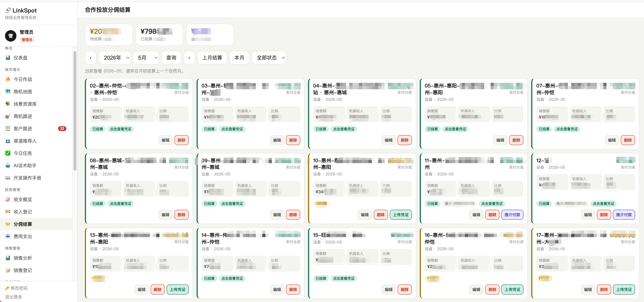Image resolution: width=644 pixels, height=302 pixels.
Task: Open the 仪表盘 dashboard chart icon
Action: tap(8, 58)
